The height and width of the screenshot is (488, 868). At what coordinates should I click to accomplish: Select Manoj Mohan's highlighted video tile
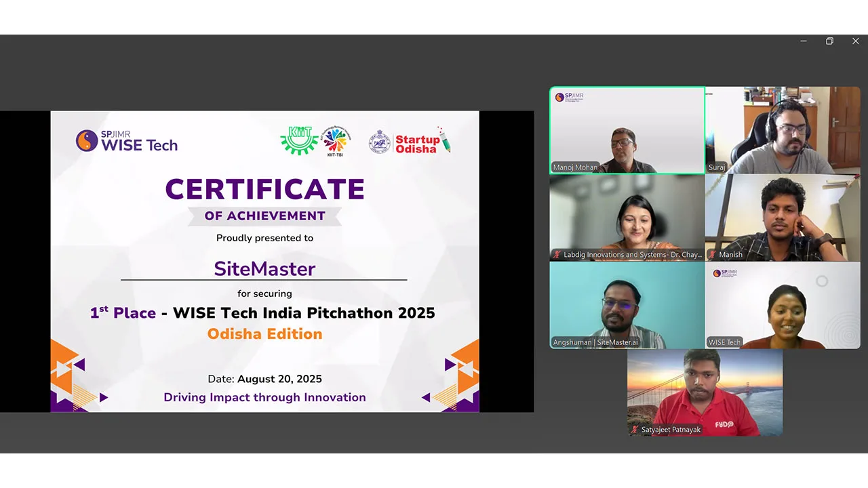pyautogui.click(x=627, y=130)
